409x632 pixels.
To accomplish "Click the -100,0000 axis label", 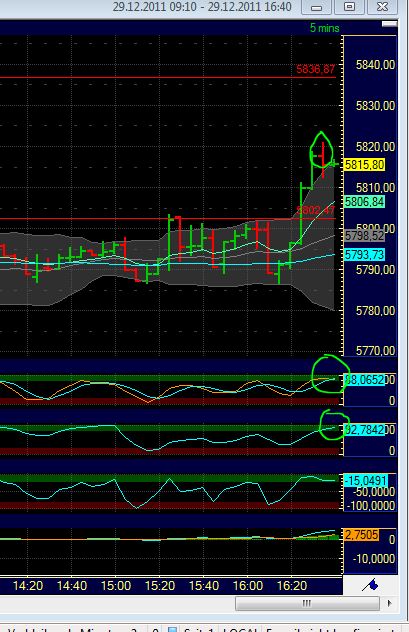I will coord(371,505).
